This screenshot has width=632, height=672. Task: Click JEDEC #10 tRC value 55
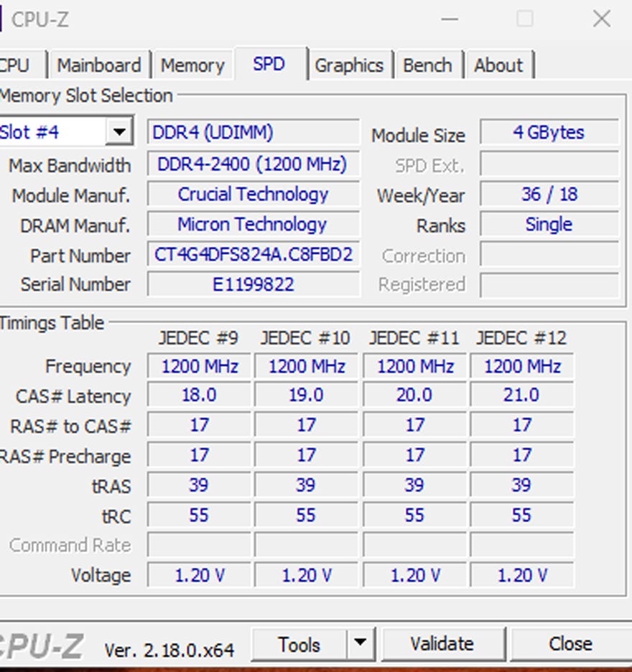pos(306,515)
